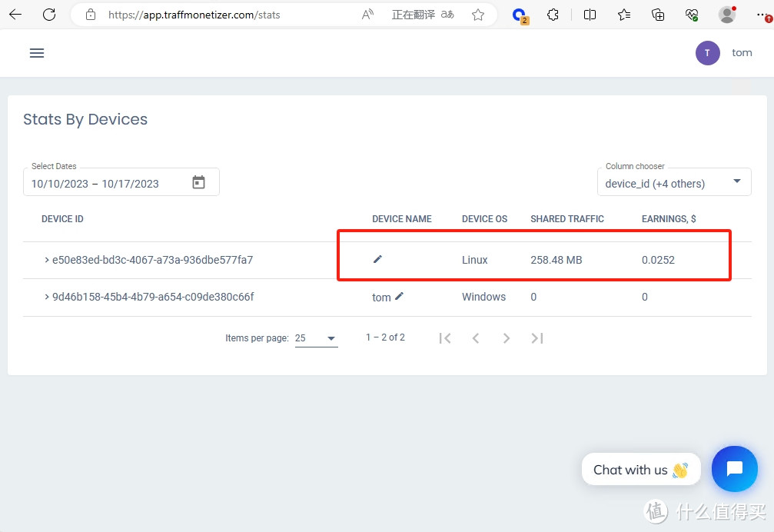
Task: Jump to first page of results
Action: pos(445,338)
